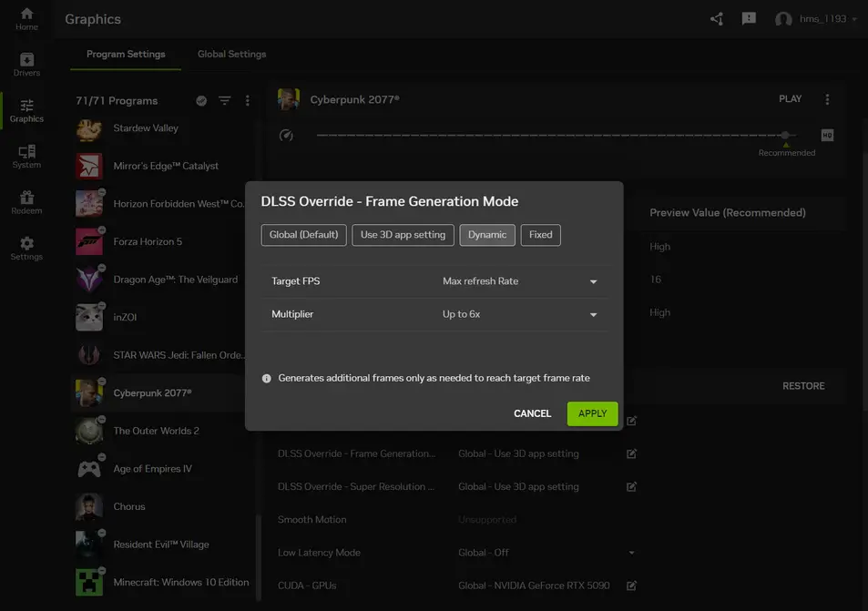
Task: Open the System section in sidebar
Action: tap(26, 157)
